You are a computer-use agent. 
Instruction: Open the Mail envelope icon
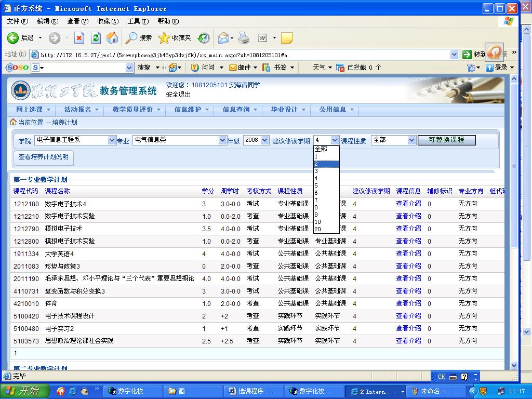pos(223,37)
